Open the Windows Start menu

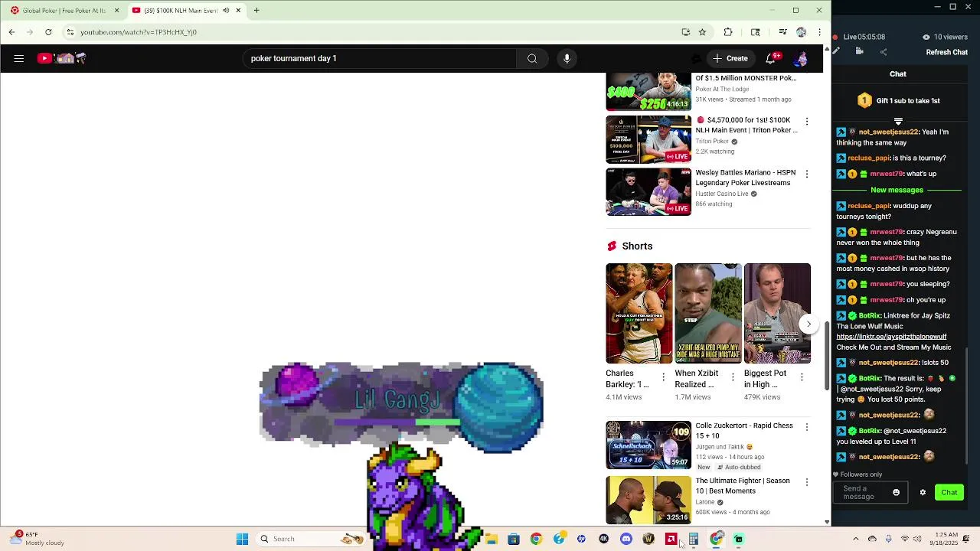tap(242, 540)
